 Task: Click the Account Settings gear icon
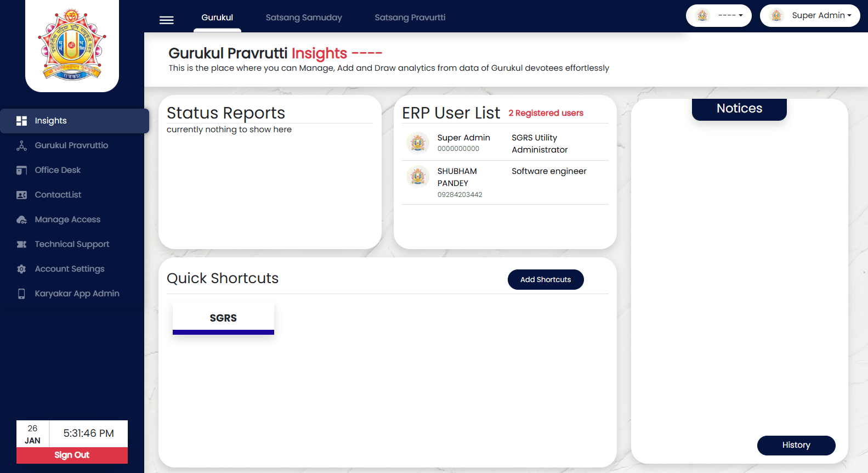[21, 269]
